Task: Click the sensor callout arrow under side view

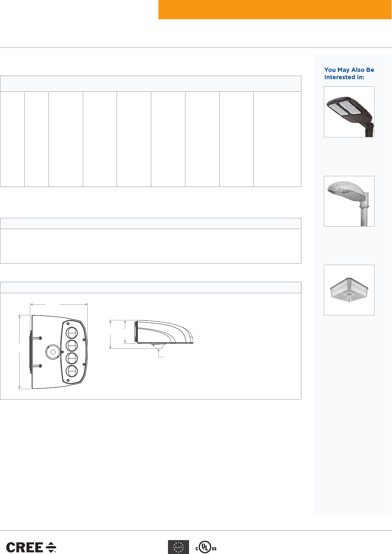Action: coord(159,353)
